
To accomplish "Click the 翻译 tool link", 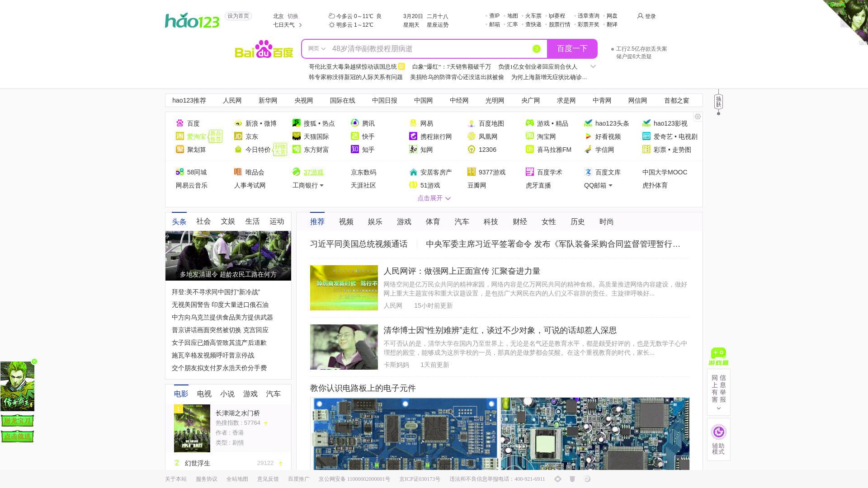I will pyautogui.click(x=612, y=24).
